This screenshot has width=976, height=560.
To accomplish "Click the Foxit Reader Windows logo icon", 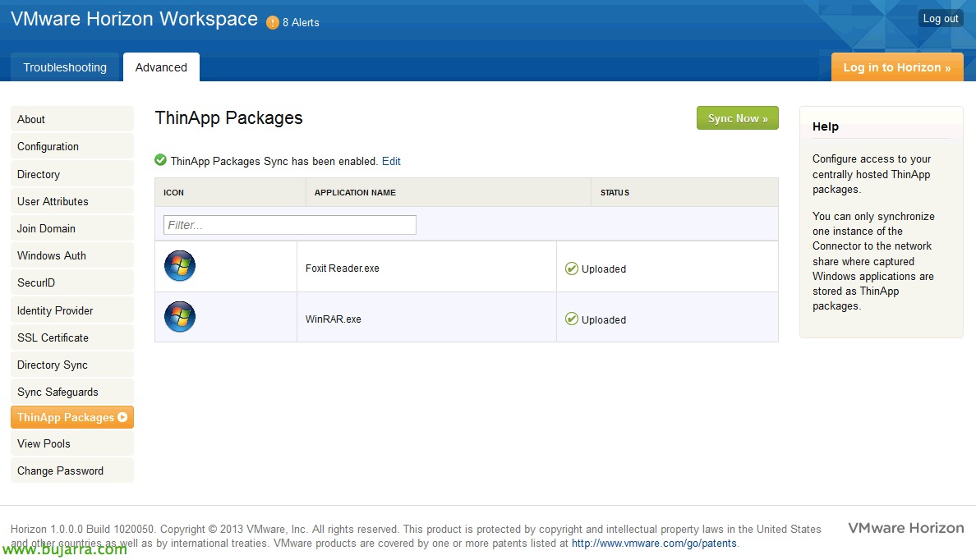I will [x=180, y=266].
